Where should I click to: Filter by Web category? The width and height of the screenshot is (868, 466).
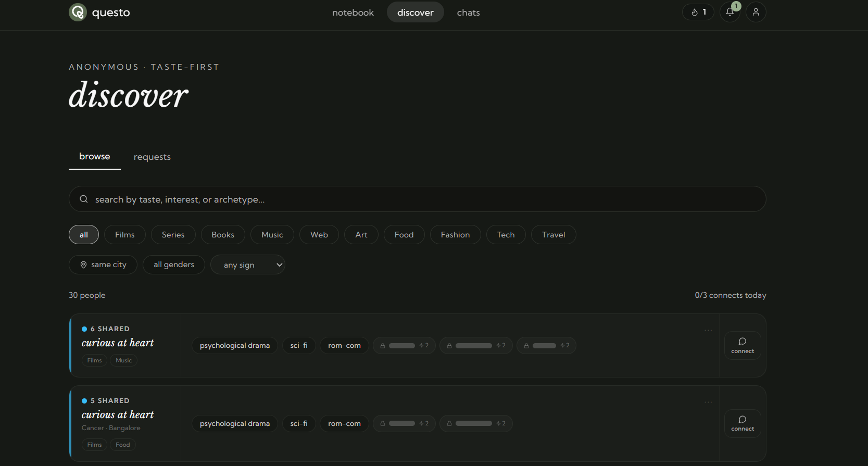[x=319, y=235]
